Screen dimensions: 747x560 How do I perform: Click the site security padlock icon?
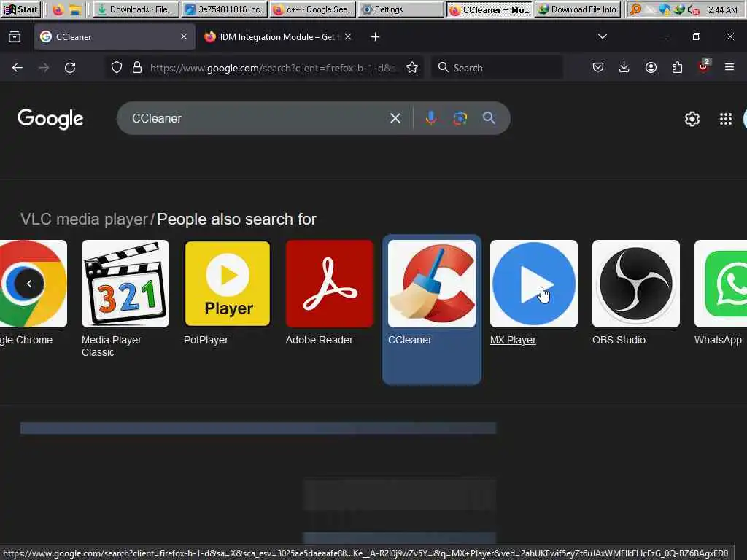(x=137, y=68)
